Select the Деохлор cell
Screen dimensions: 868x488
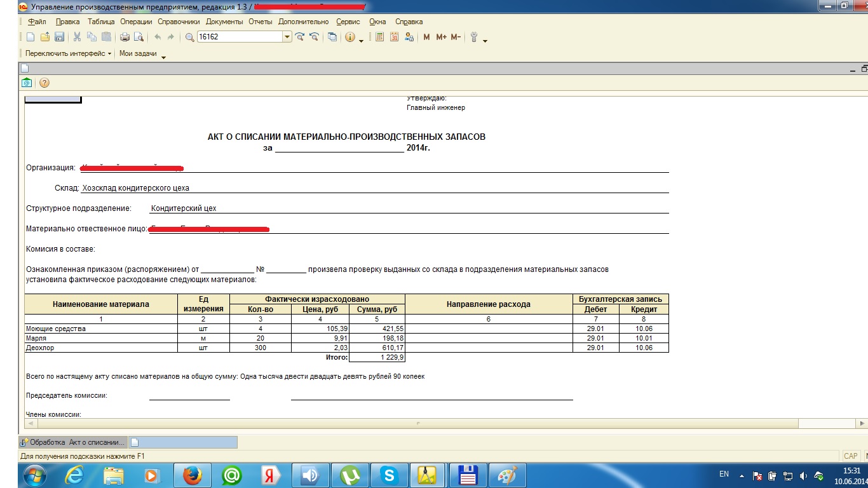point(101,348)
